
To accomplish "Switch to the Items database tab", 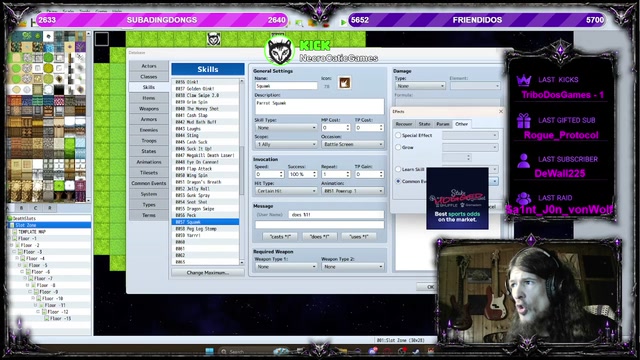I will (x=149, y=98).
